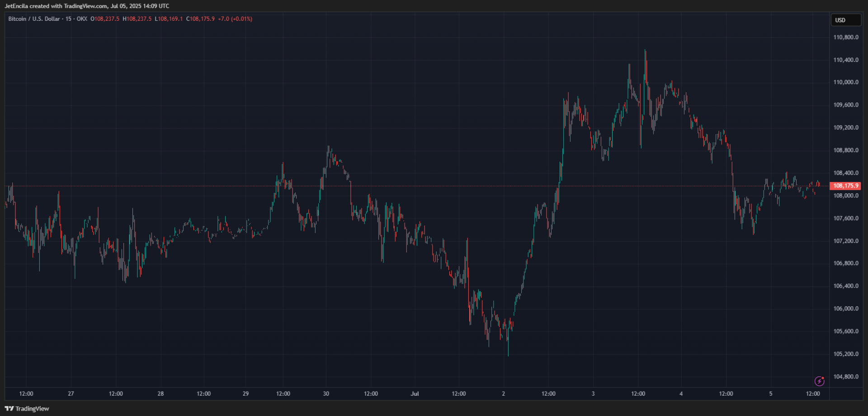The image size is (868, 416).
Task: Select the close value C108,175.9
Action: pos(200,19)
